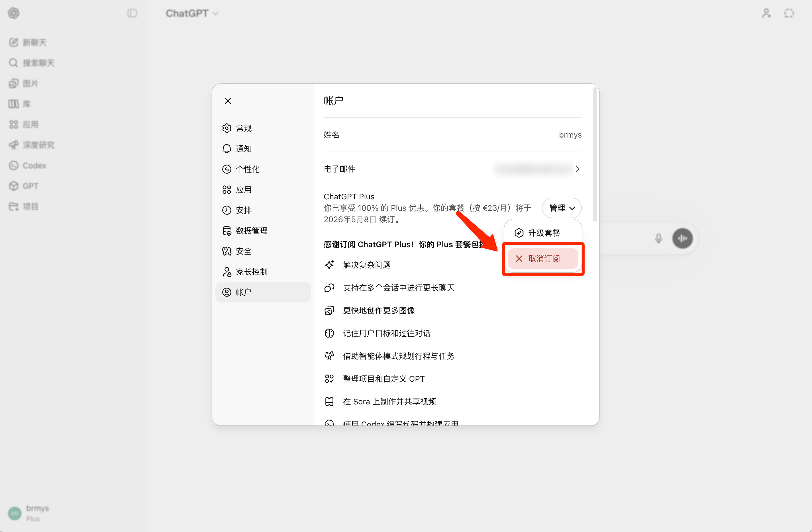
Task: Click the ChatGPT logo icon
Action: tap(14, 13)
